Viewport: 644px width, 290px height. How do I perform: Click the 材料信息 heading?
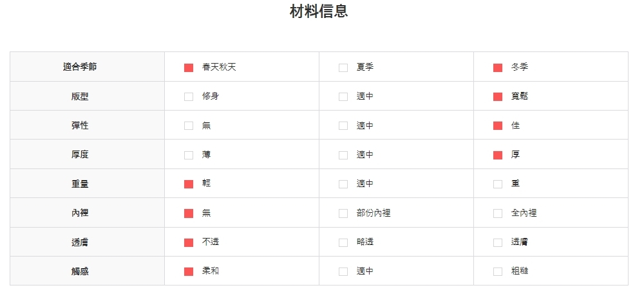tap(319, 12)
